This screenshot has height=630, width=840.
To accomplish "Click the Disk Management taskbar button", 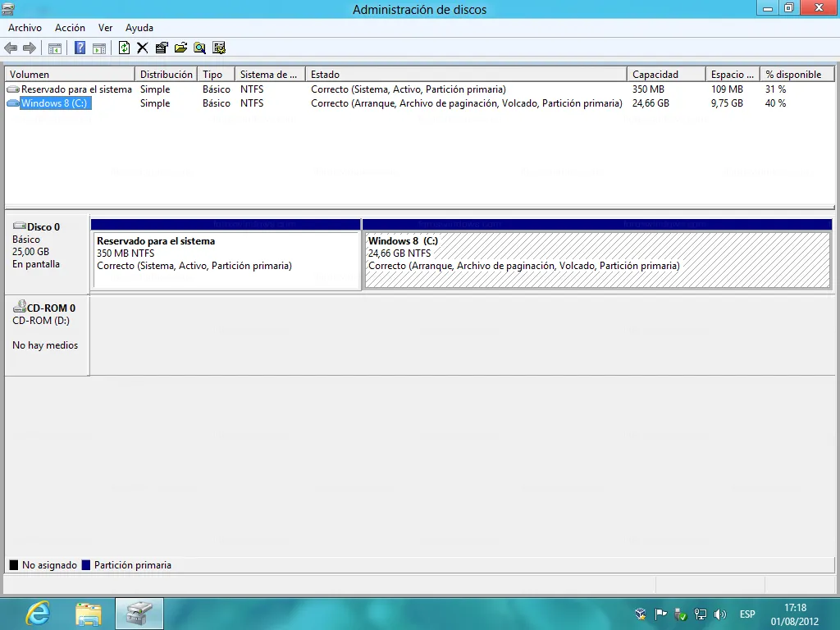I will [x=139, y=614].
